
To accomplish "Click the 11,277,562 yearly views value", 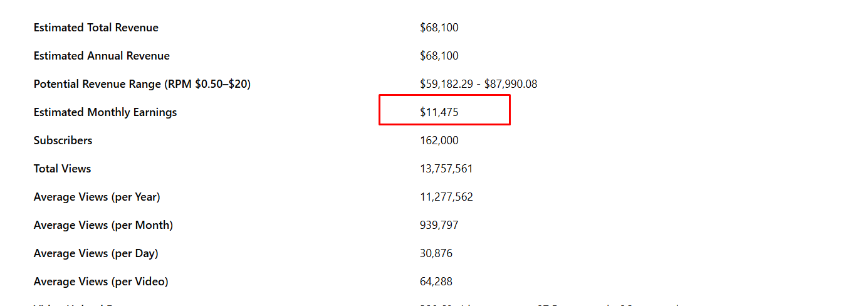I will (446, 197).
